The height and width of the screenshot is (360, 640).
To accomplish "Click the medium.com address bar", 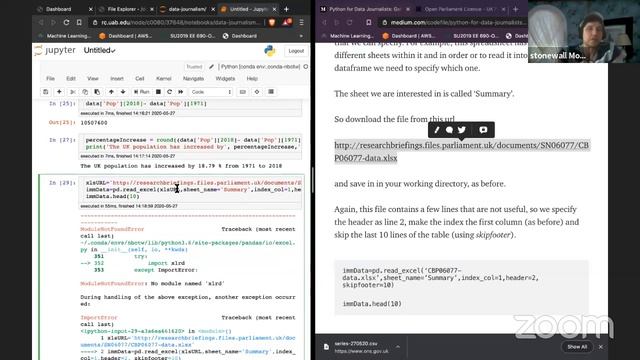I will [455, 22].
